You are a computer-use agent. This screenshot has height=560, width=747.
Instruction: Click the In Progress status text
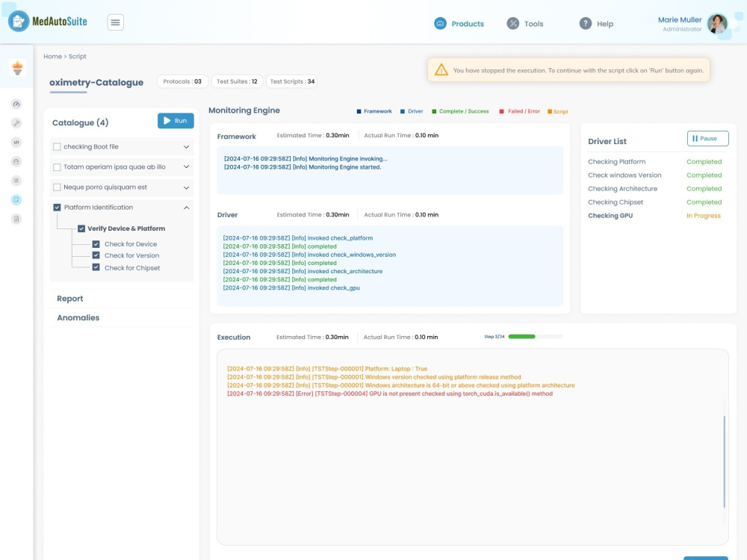click(703, 216)
